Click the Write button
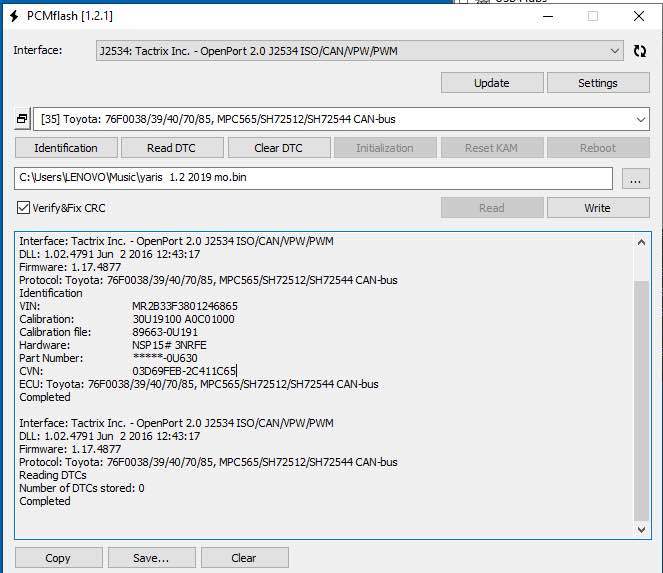The height and width of the screenshot is (573, 663). point(598,208)
